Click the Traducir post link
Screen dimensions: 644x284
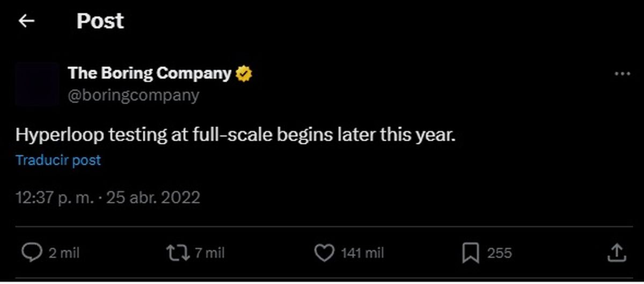coord(58,160)
